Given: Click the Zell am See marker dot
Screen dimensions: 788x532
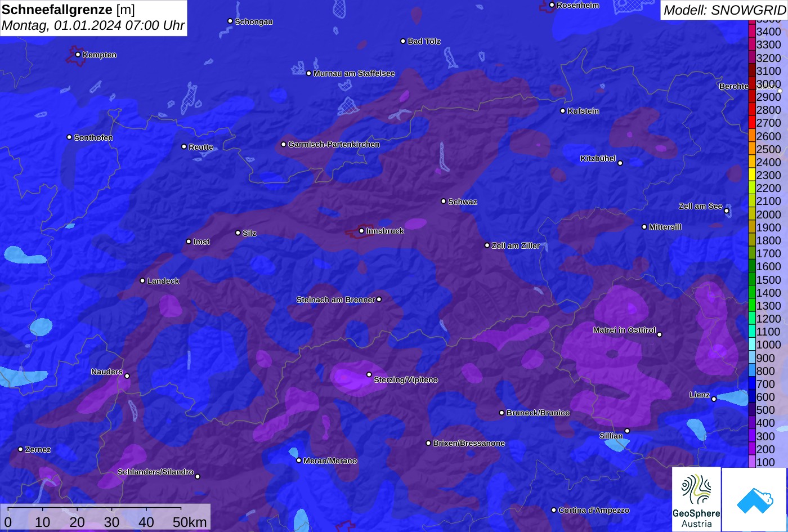Looking at the screenshot, I should click(727, 211).
